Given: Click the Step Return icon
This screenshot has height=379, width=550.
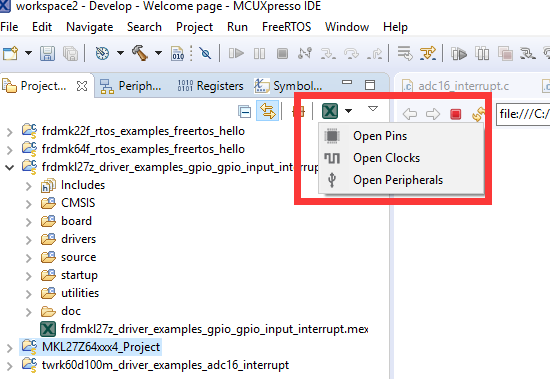Looking at the screenshot, I should (x=374, y=53).
